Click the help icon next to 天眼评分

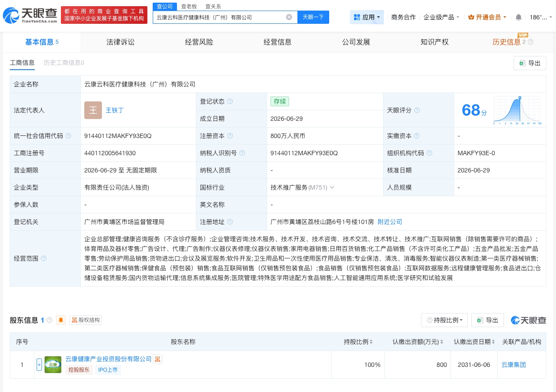417,110
